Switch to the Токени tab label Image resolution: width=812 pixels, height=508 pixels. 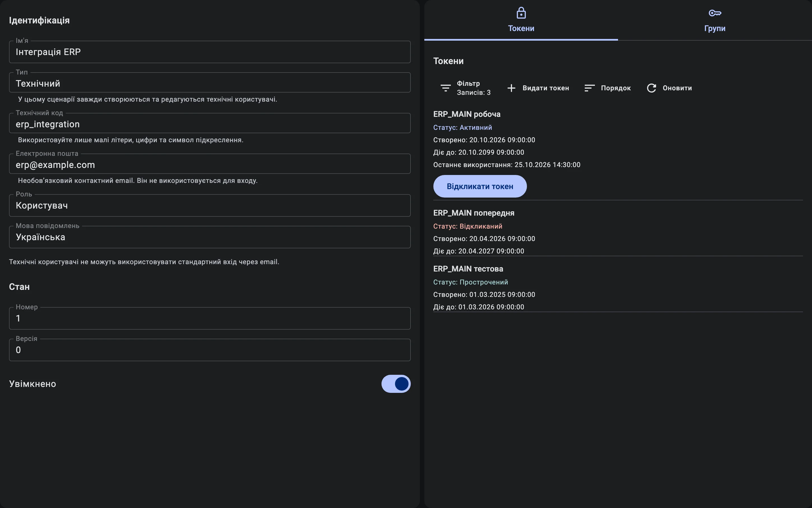(521, 28)
